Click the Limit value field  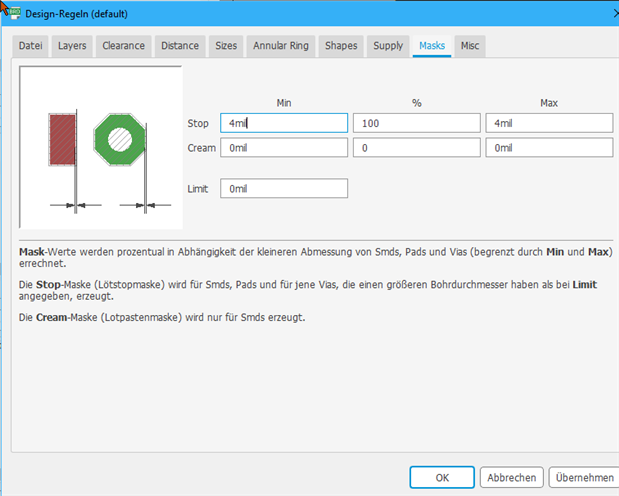pyautogui.click(x=284, y=188)
